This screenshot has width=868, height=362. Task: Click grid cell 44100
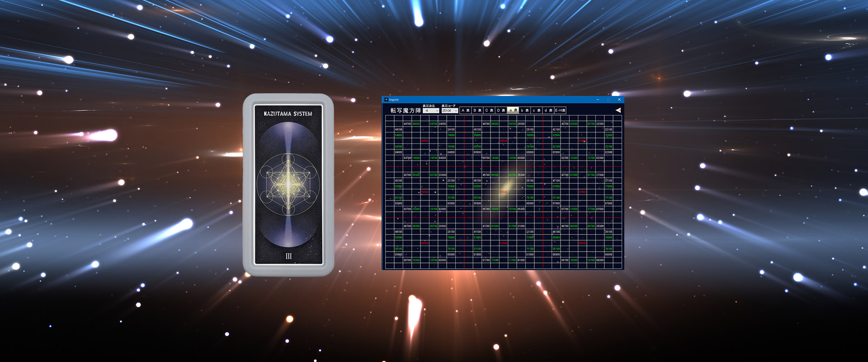click(x=399, y=129)
